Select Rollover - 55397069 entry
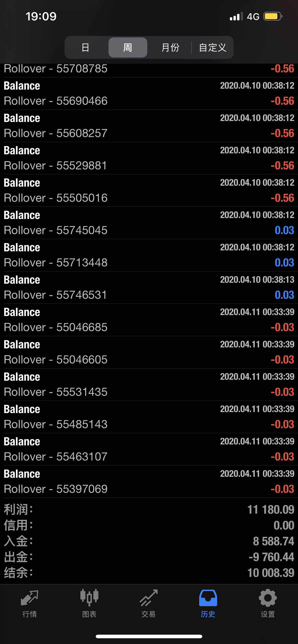Viewport: 298px width, 644px height. [149, 482]
